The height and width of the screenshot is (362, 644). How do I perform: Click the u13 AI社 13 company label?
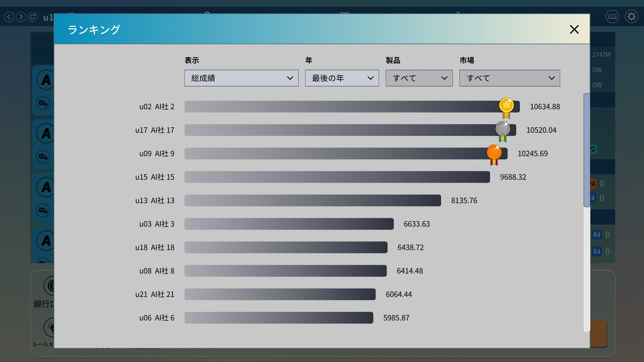point(155,200)
